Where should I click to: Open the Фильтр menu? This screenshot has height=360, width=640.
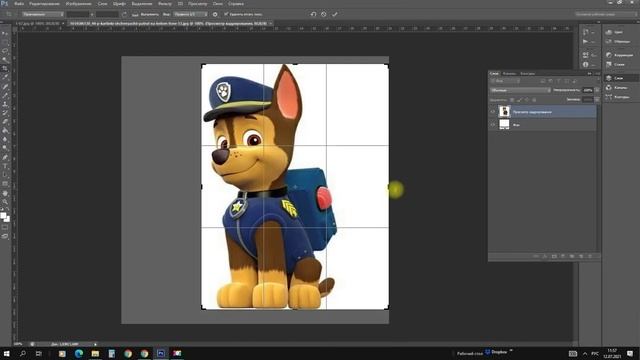click(165, 4)
